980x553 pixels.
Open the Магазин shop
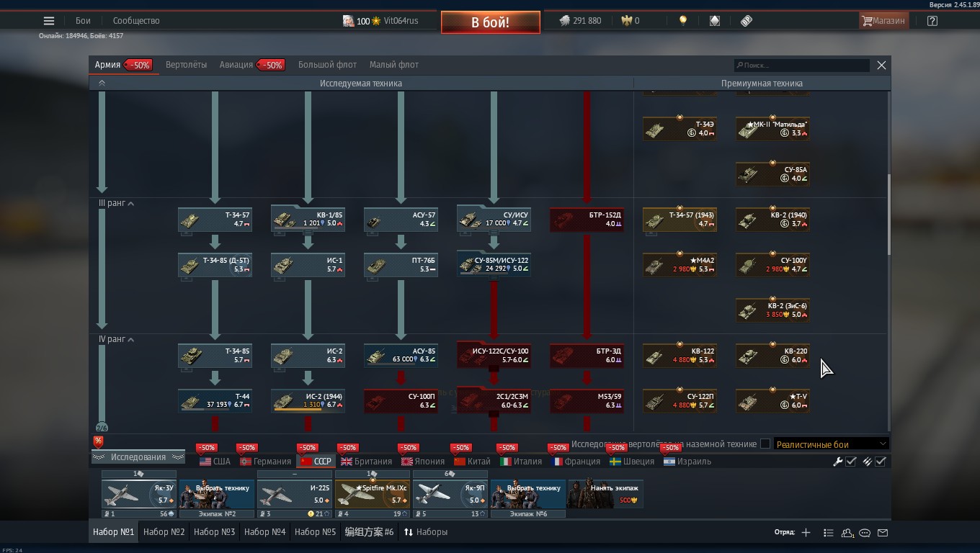pos(883,21)
